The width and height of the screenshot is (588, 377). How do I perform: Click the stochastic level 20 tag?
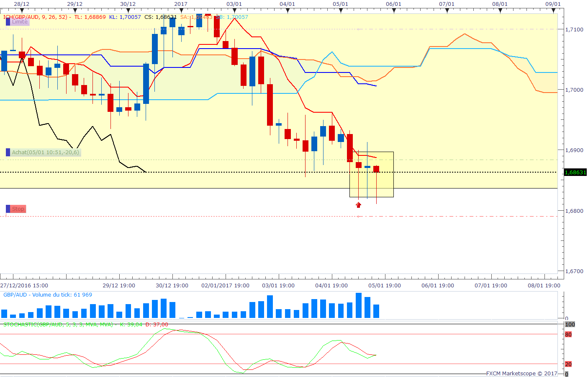click(x=568, y=364)
